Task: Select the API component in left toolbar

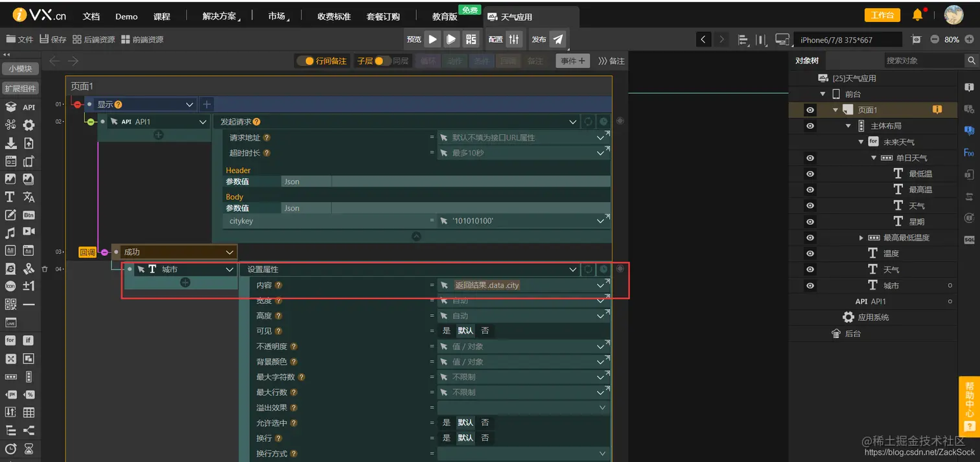Action: pos(29,107)
